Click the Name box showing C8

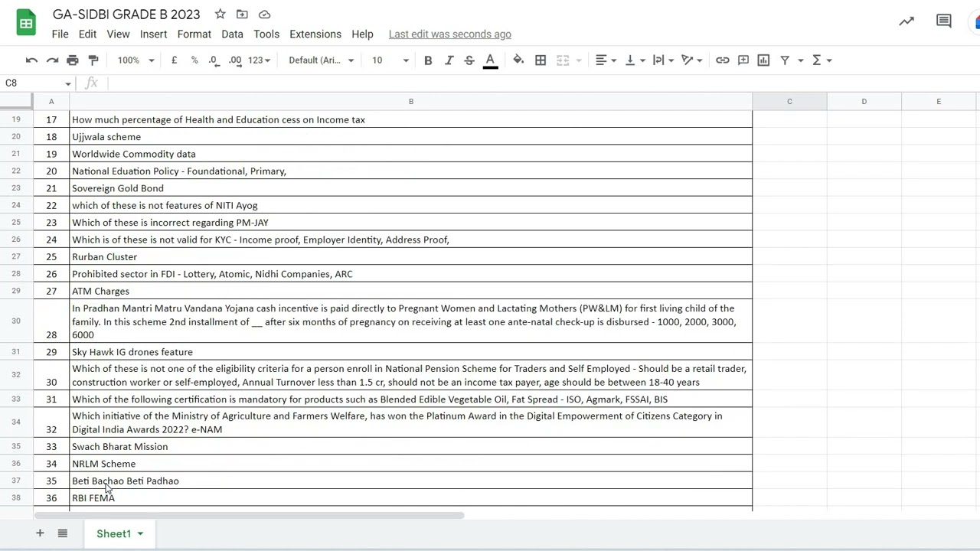point(38,83)
